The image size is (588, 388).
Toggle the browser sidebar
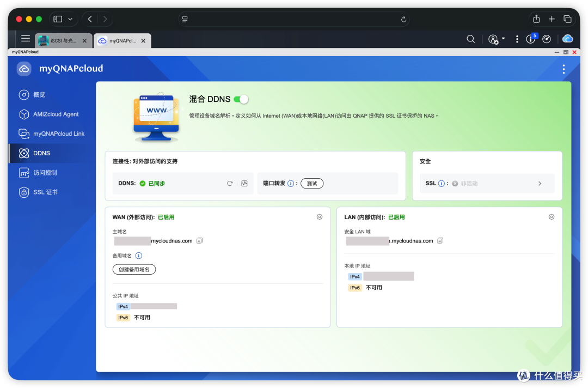pyautogui.click(x=58, y=19)
